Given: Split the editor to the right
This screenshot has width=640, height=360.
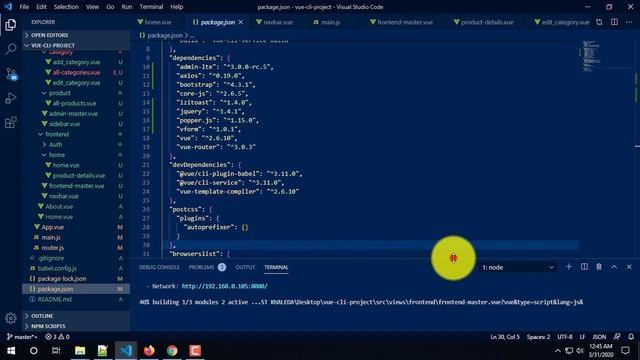Looking at the screenshot, I should (x=614, y=22).
